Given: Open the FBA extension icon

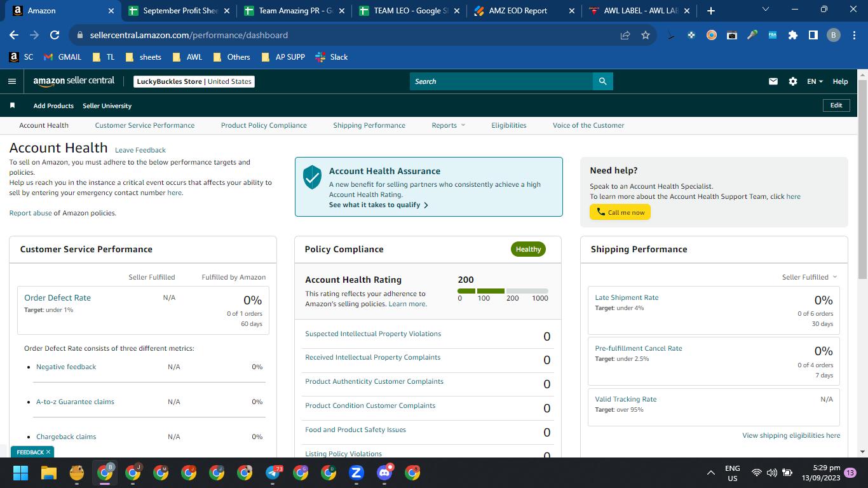Looking at the screenshot, I should pyautogui.click(x=773, y=36).
